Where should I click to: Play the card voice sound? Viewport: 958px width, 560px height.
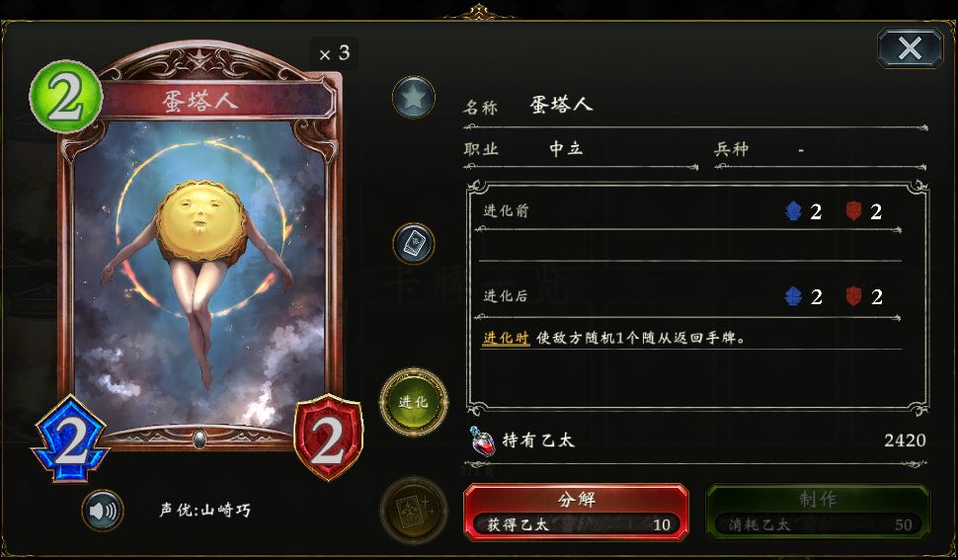tap(103, 510)
